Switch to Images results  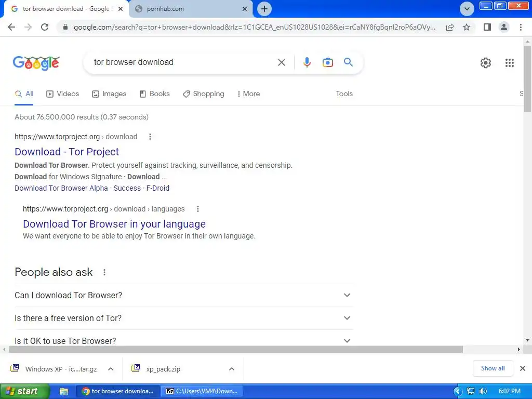(x=109, y=94)
